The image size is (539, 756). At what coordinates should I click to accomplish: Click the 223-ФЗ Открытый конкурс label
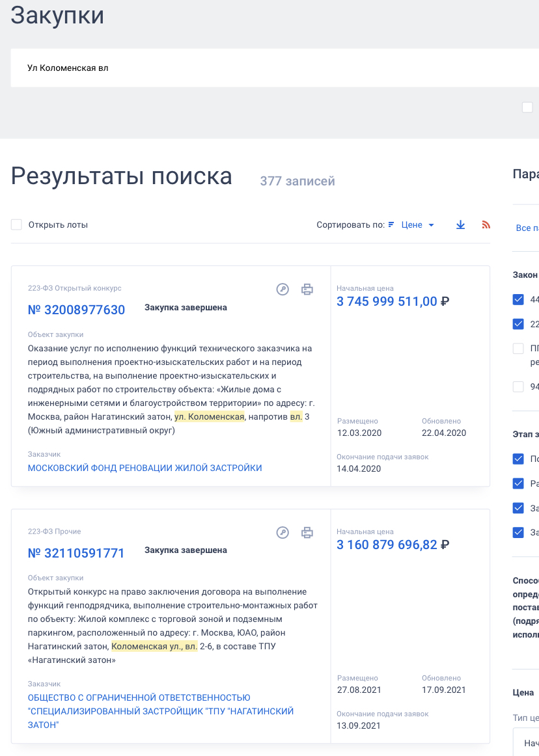(74, 288)
